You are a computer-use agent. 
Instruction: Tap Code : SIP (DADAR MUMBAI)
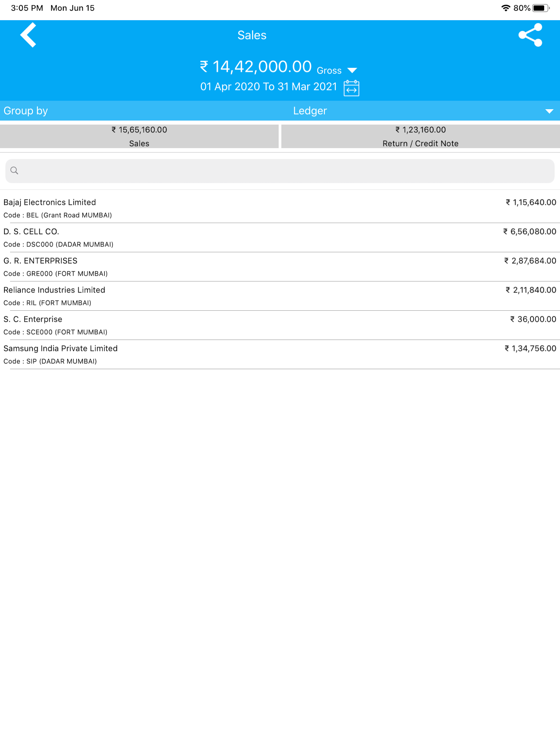point(50,361)
